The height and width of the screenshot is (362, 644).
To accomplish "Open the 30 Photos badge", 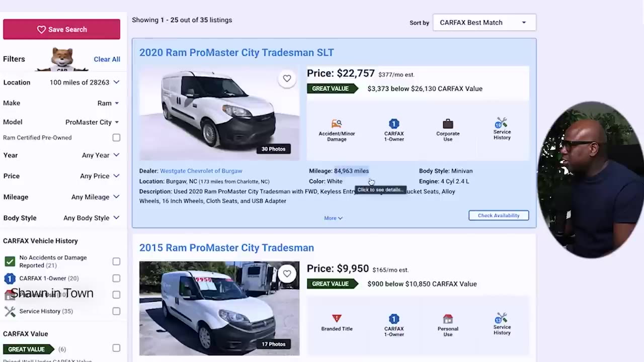I will [273, 149].
